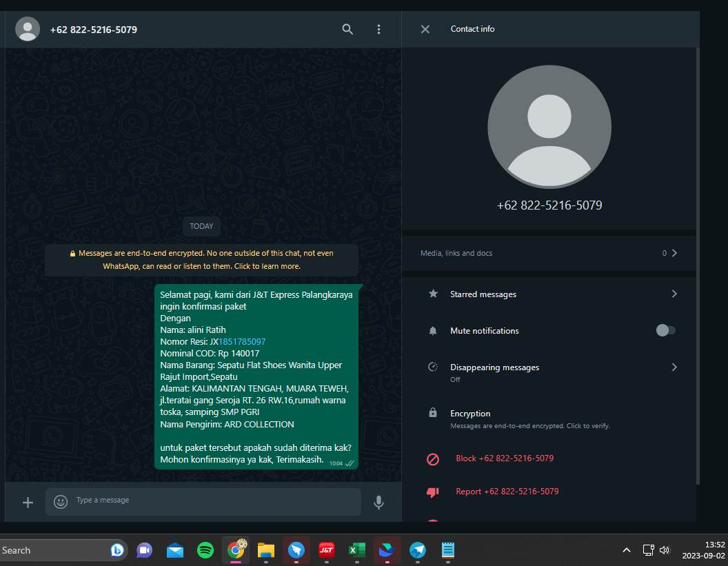Click the disappearing messages timer icon

433,367
